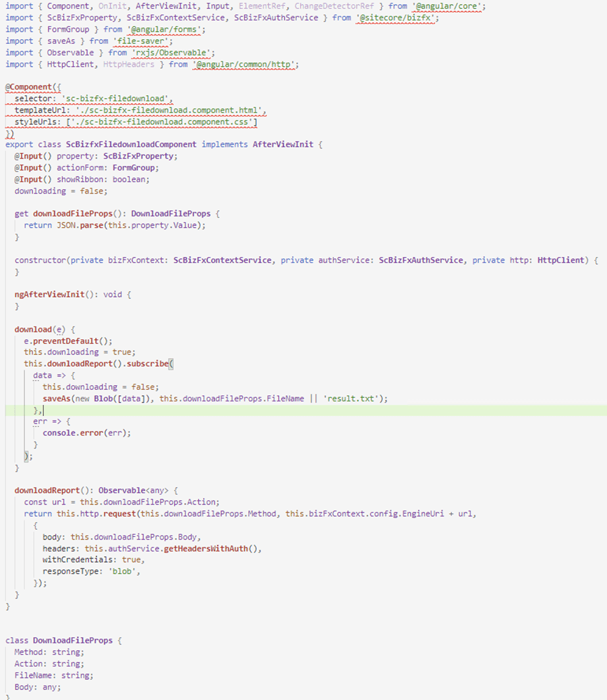Click the ScBizFxProperty type on the property input
Viewport: 607px width, 700px height.
(138, 156)
